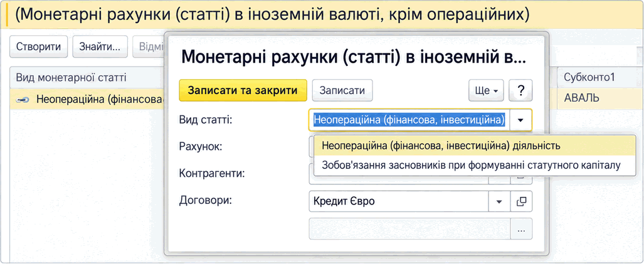Click the ellipsis button below Договори
Viewport: 644px width, 264px height.
[522, 229]
